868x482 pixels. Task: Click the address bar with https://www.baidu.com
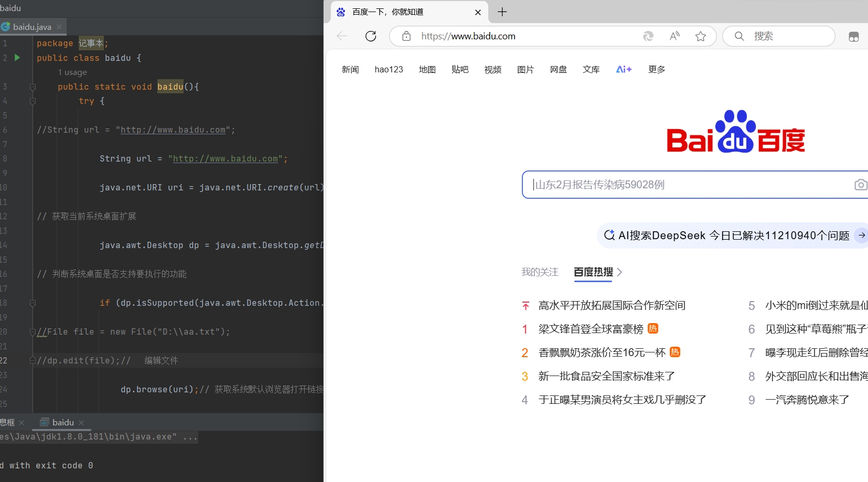coord(468,36)
